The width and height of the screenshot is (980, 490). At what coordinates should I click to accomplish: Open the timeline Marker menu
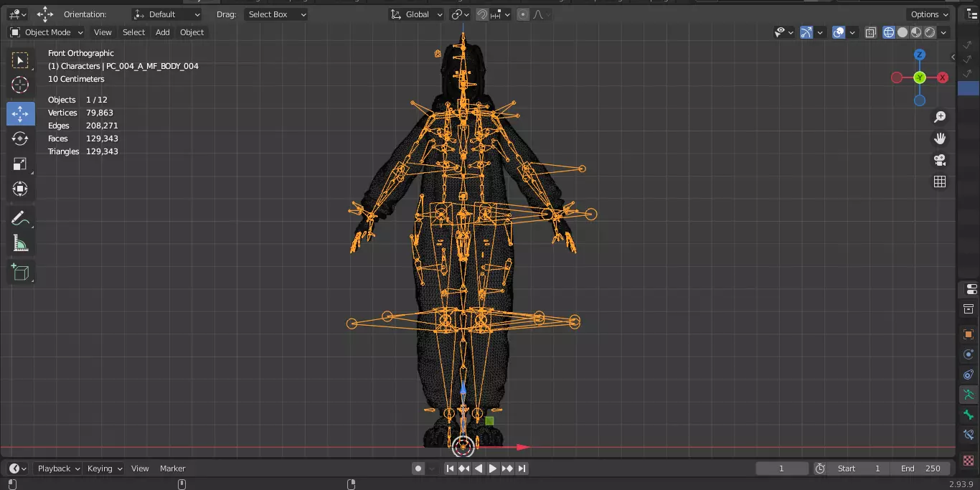coord(172,468)
